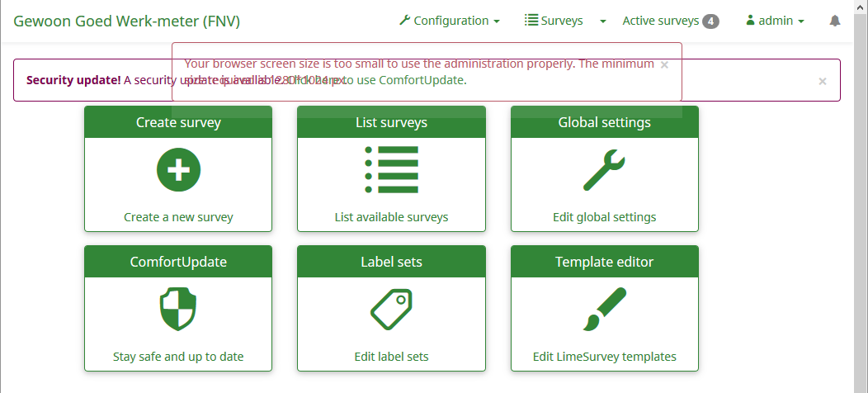The height and width of the screenshot is (393, 868).
Task: Click the List surveys bullet-list icon
Action: 391,170
